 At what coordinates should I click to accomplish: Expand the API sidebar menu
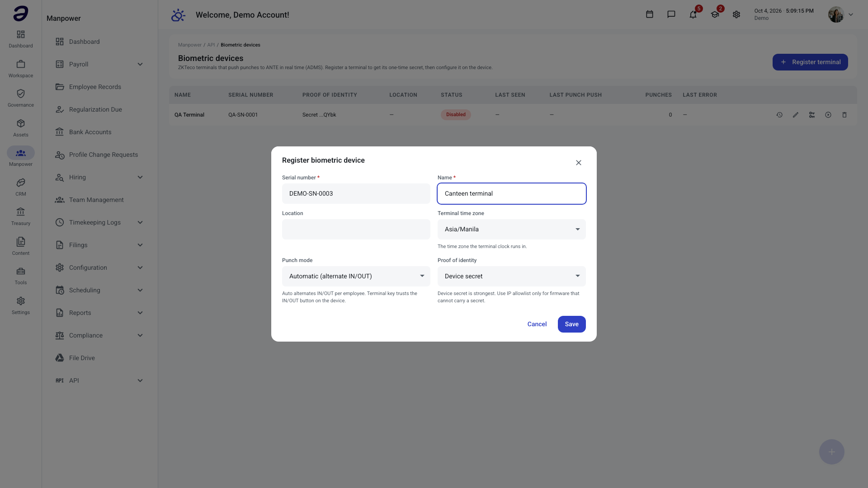[99, 380]
